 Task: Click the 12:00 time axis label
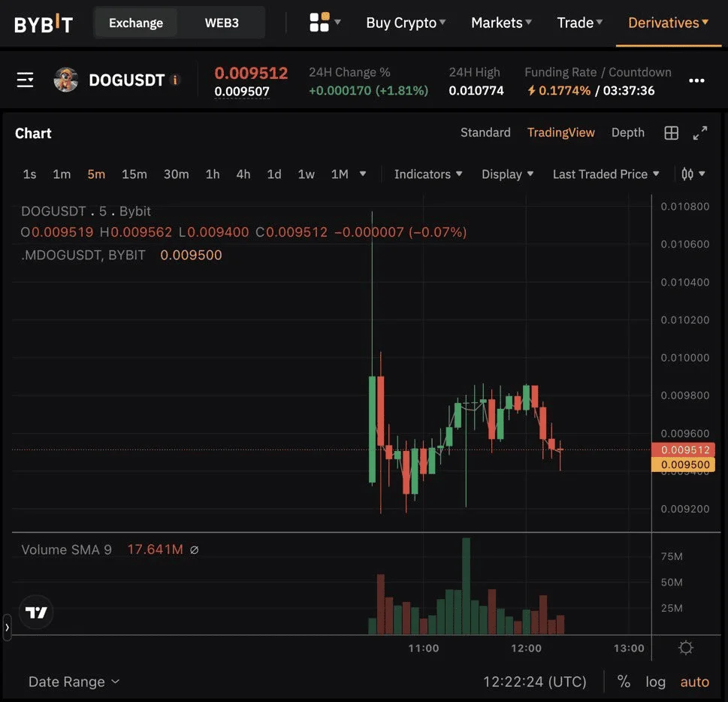(x=526, y=648)
